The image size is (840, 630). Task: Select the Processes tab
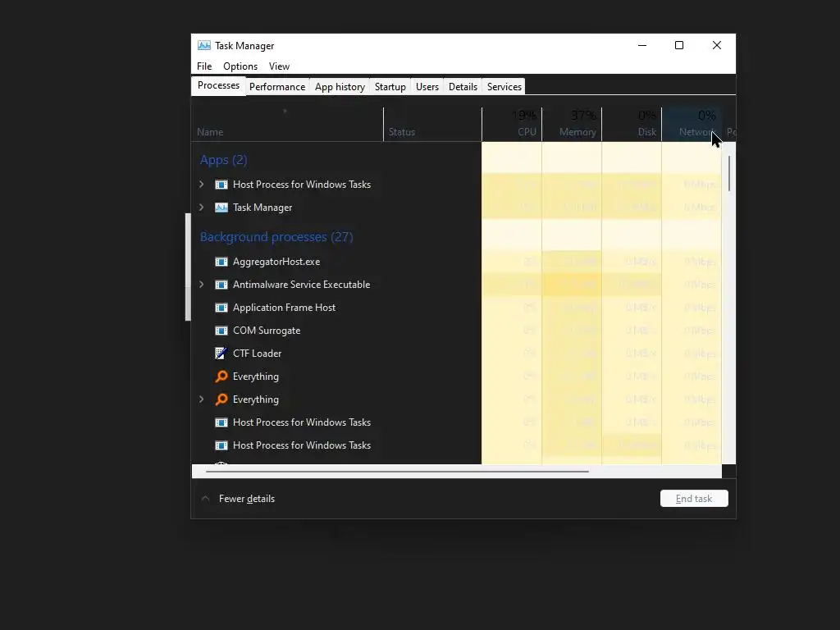point(218,85)
